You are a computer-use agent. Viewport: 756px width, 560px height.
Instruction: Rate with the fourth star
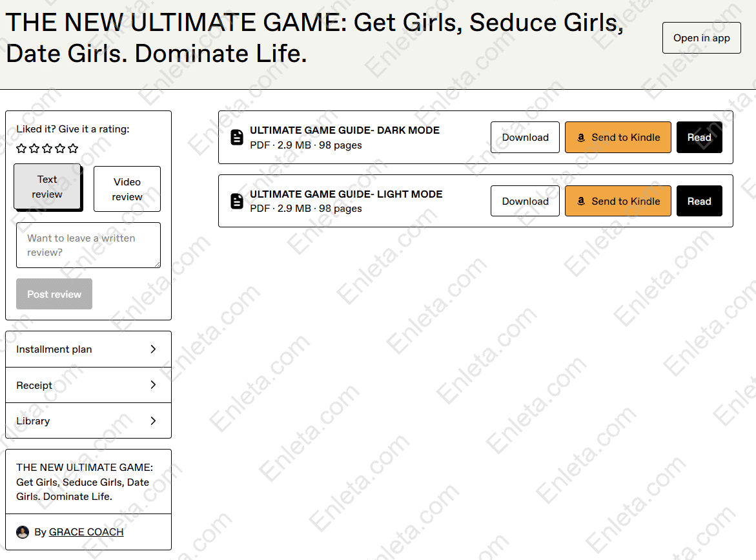[x=60, y=149]
